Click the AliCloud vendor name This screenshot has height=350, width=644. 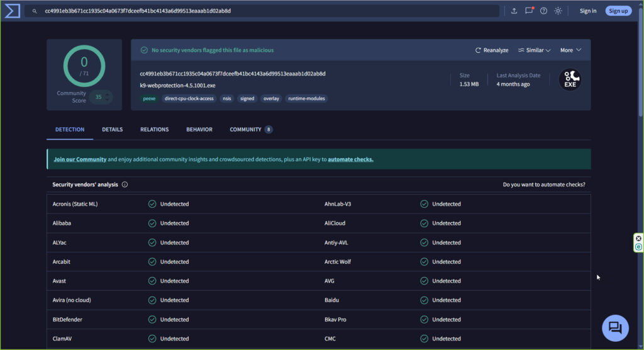tap(335, 223)
